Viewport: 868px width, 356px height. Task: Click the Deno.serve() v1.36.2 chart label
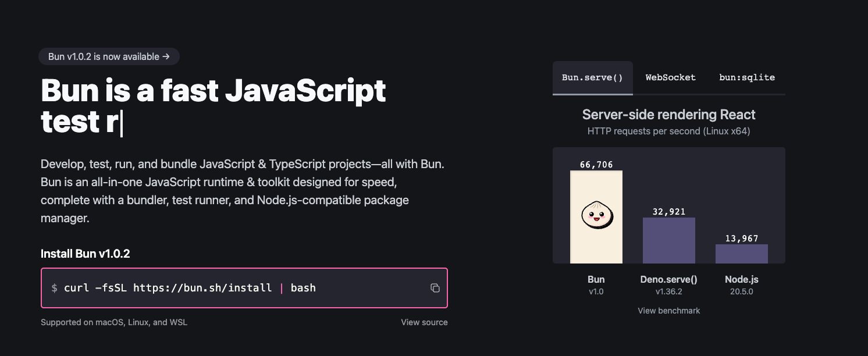pos(669,285)
